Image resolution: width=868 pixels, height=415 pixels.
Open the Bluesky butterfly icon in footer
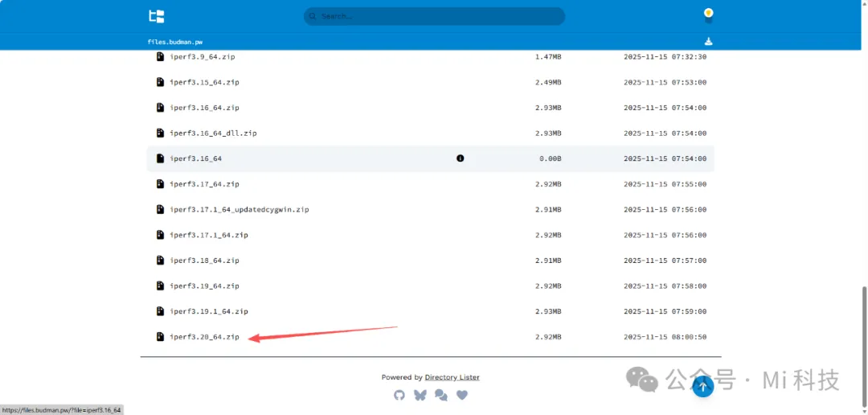420,395
